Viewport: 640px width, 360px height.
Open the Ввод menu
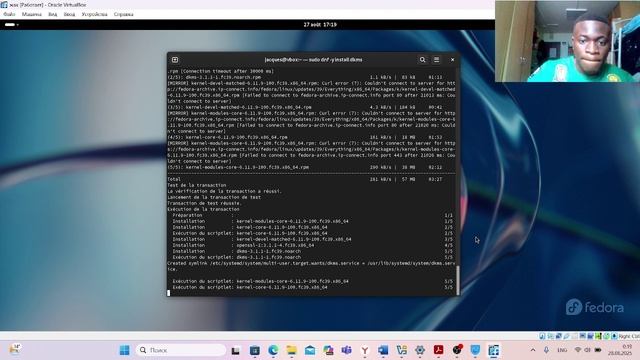[69, 14]
